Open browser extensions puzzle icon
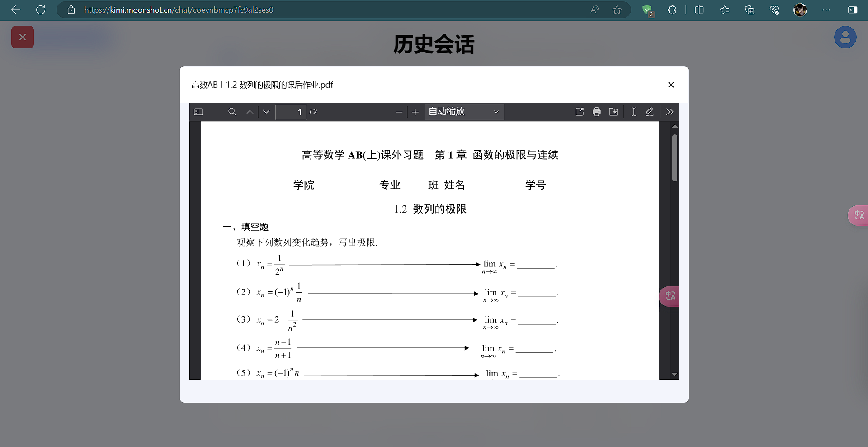 click(x=672, y=10)
